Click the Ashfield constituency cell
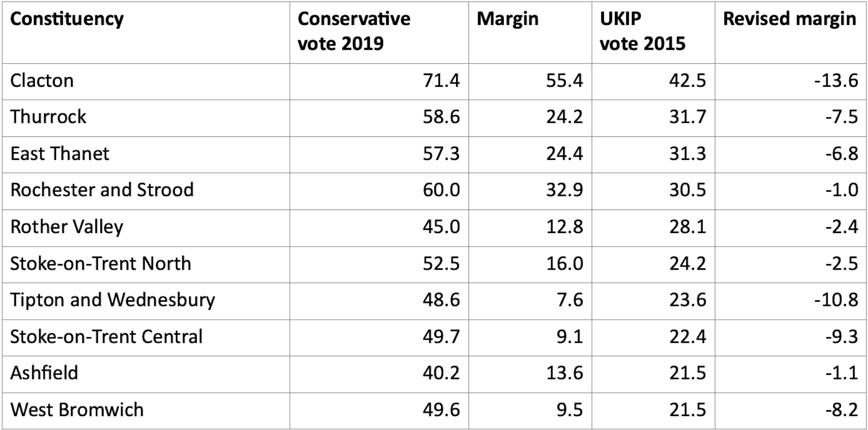Image resolution: width=868 pixels, height=430 pixels. point(44,373)
